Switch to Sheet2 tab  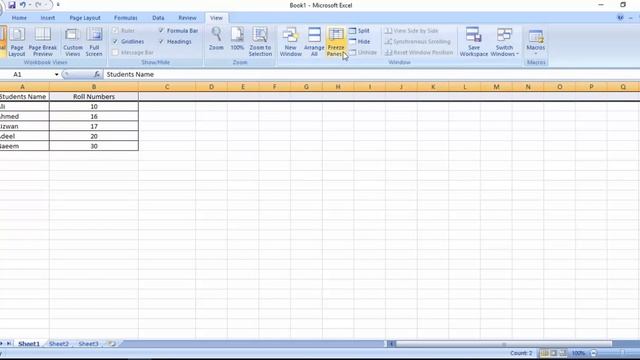pos(59,344)
